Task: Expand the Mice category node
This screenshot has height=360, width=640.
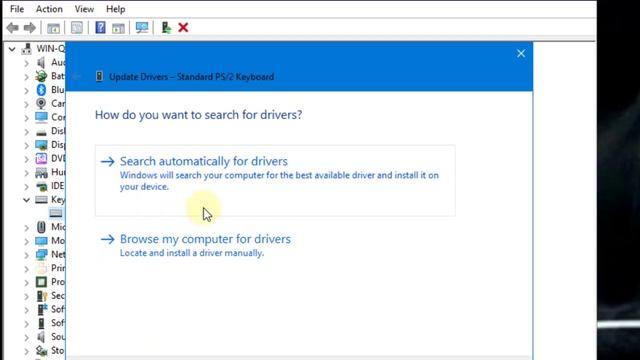Action: coord(27,228)
